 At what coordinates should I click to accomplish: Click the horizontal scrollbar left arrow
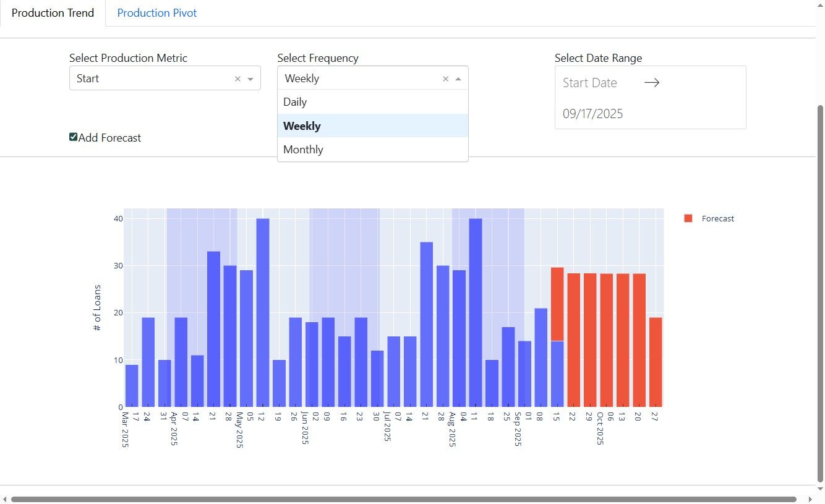(5, 499)
